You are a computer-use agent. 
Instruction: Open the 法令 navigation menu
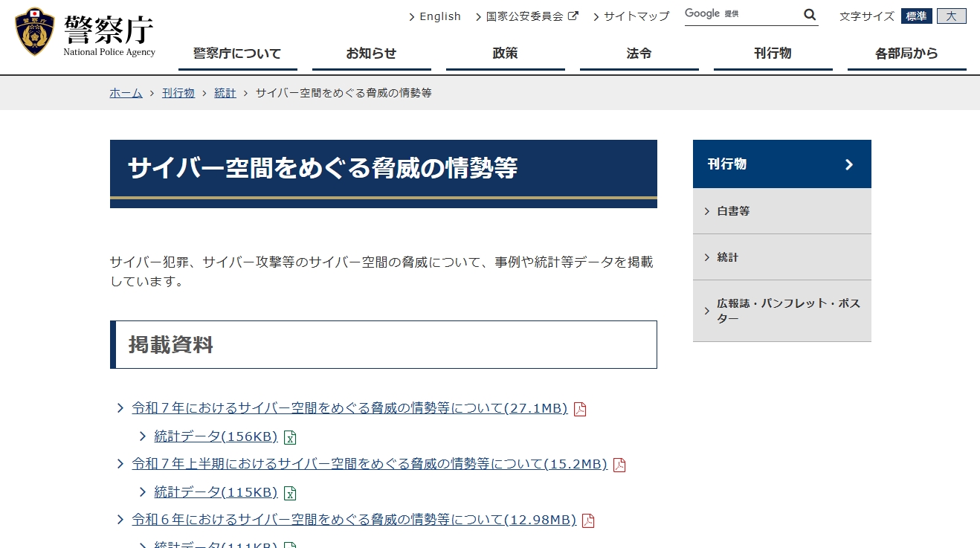[639, 53]
